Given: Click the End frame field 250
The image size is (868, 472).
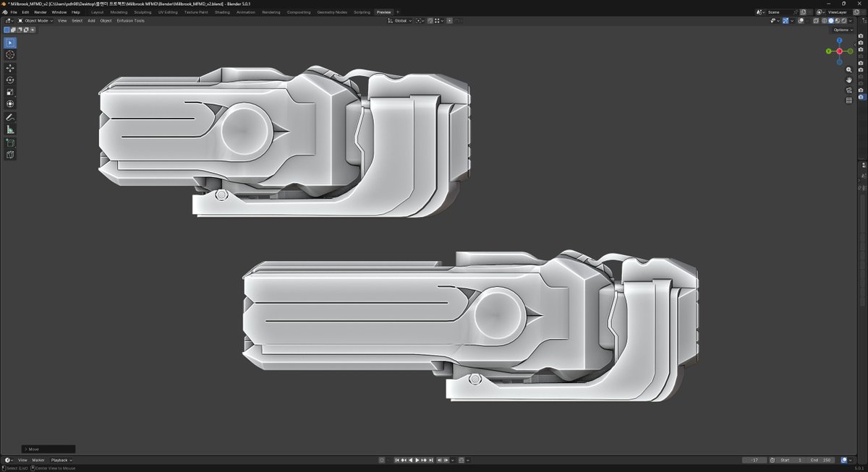Looking at the screenshot, I should 822,460.
